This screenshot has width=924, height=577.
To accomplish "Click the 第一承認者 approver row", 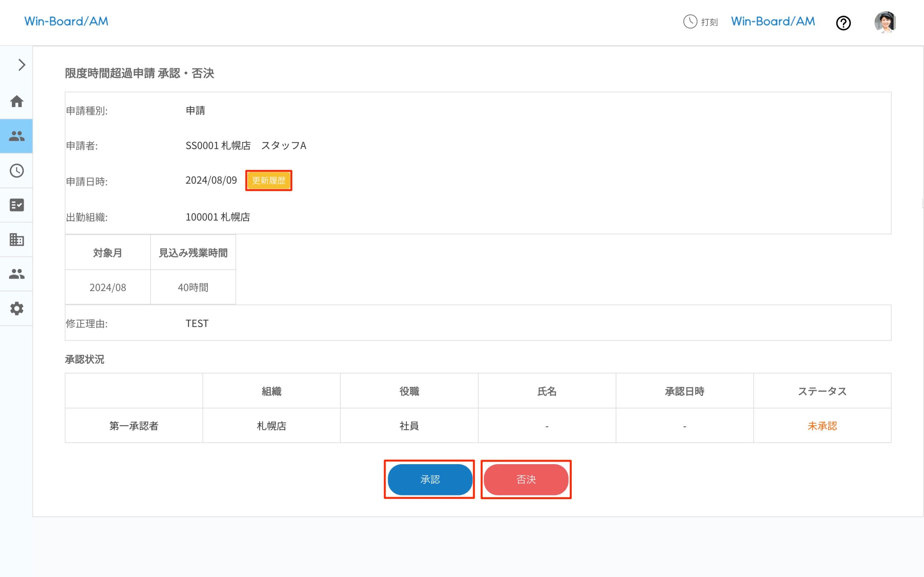I will click(x=134, y=426).
